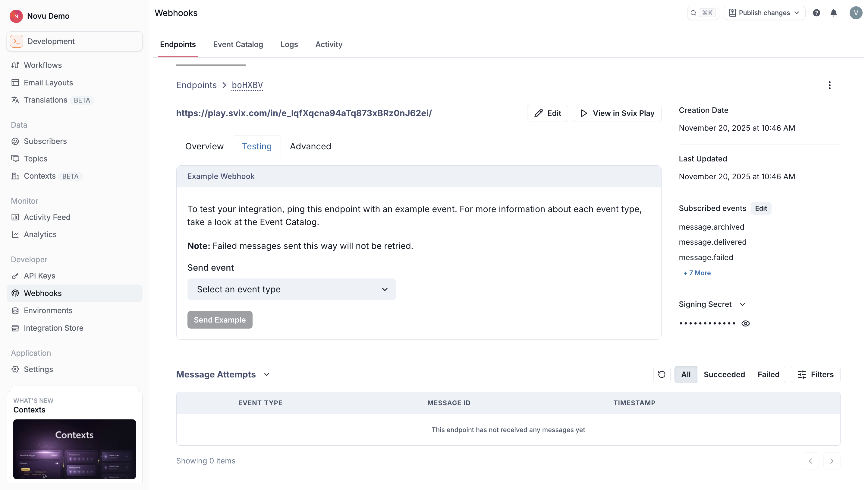This screenshot has height=490, width=868.
Task: Open the Workflows section in sidebar
Action: pos(43,65)
